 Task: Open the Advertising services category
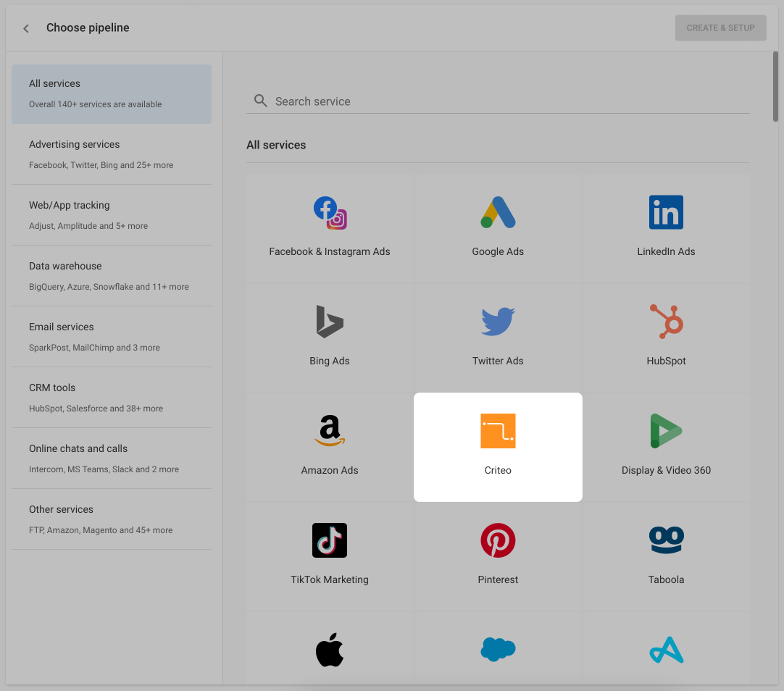click(112, 154)
